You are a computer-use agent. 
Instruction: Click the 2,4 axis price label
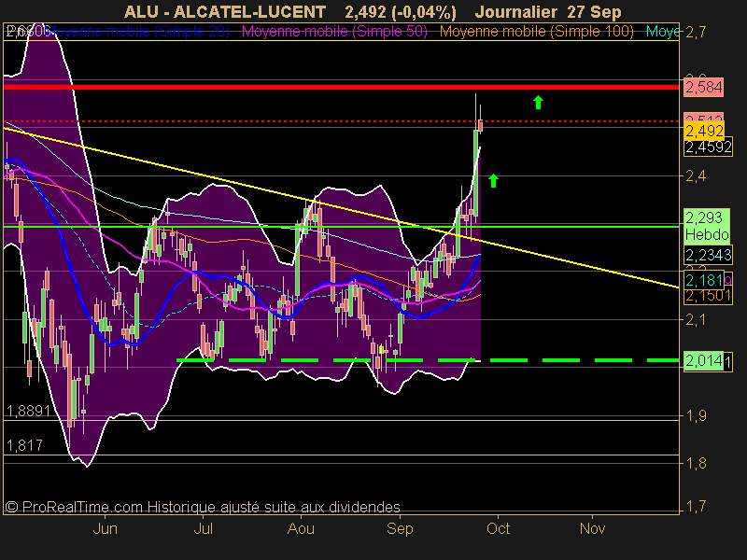[696, 176]
